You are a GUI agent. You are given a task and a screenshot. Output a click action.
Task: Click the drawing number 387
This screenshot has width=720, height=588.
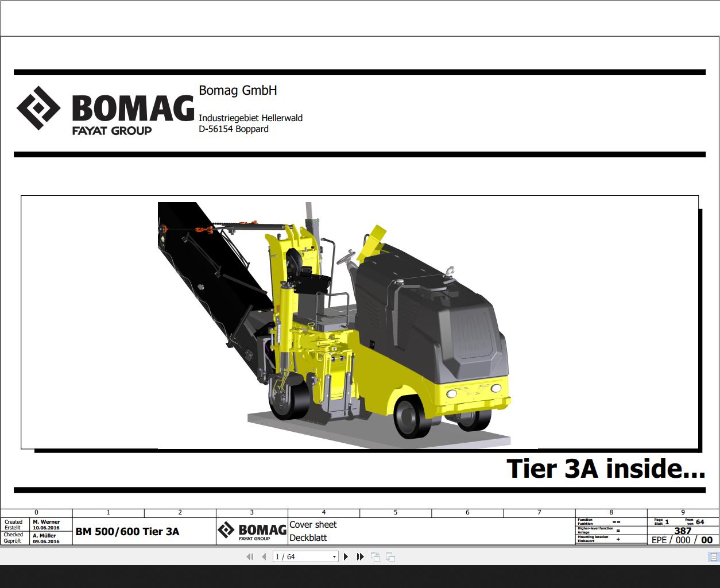[x=683, y=531]
